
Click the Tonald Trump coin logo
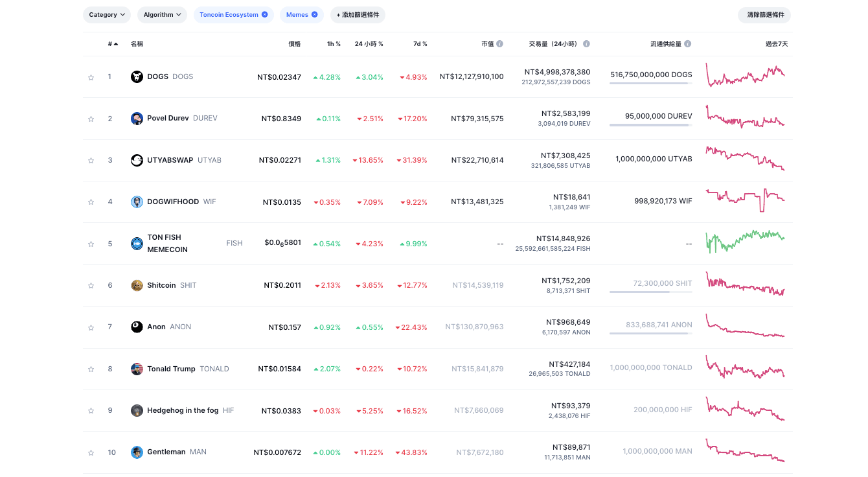click(137, 369)
